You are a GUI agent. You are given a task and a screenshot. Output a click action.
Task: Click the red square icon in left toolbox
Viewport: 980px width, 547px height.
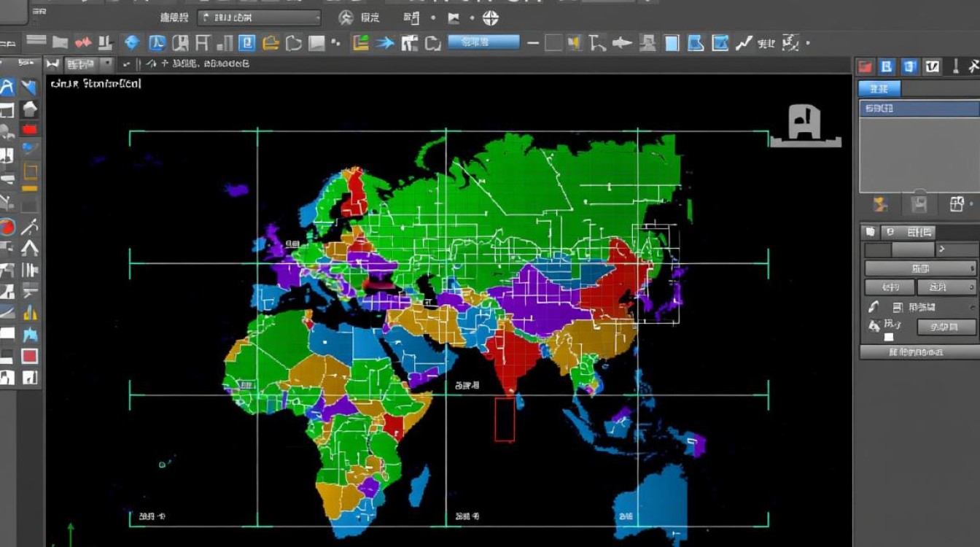coord(29,356)
